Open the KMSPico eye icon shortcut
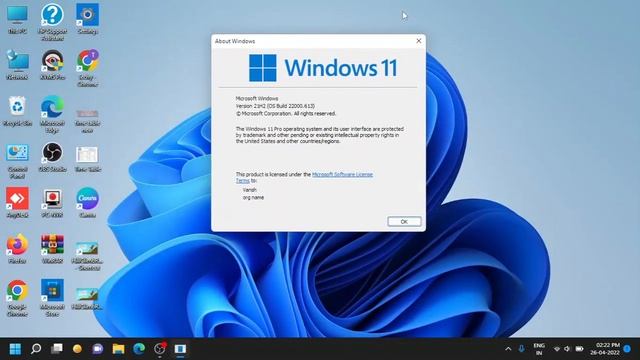The width and height of the screenshot is (640, 360). (x=52, y=65)
